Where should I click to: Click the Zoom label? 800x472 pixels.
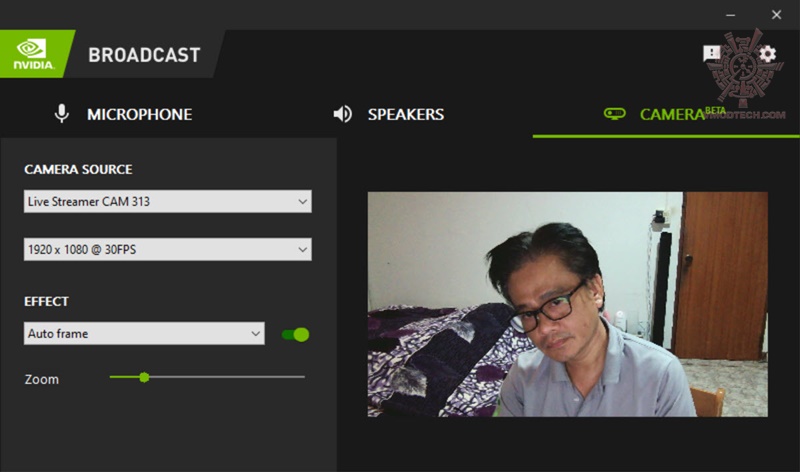click(41, 379)
